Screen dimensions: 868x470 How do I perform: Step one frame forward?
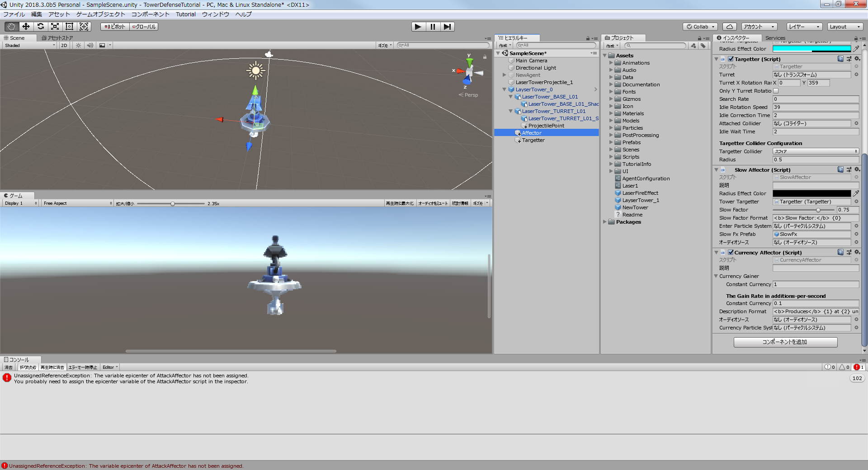(x=447, y=27)
